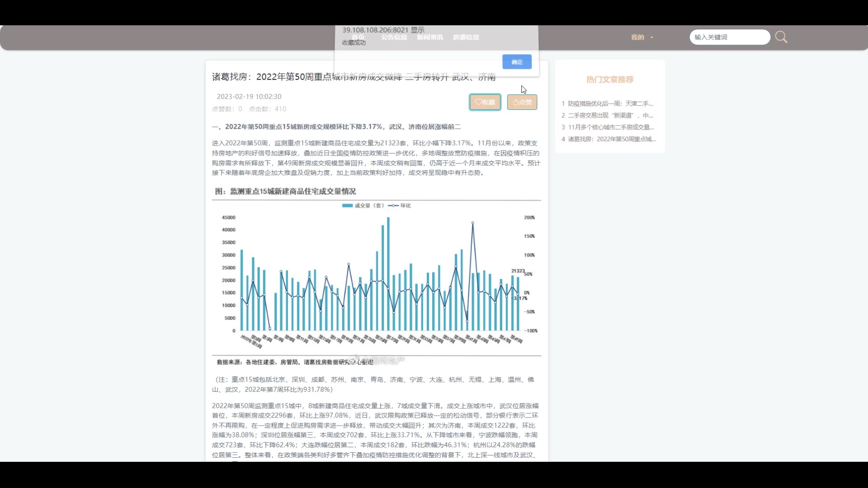This screenshot has height=488, width=868.
Task: Click the 热门文章推荐 sidebar heading
Action: coord(609,80)
